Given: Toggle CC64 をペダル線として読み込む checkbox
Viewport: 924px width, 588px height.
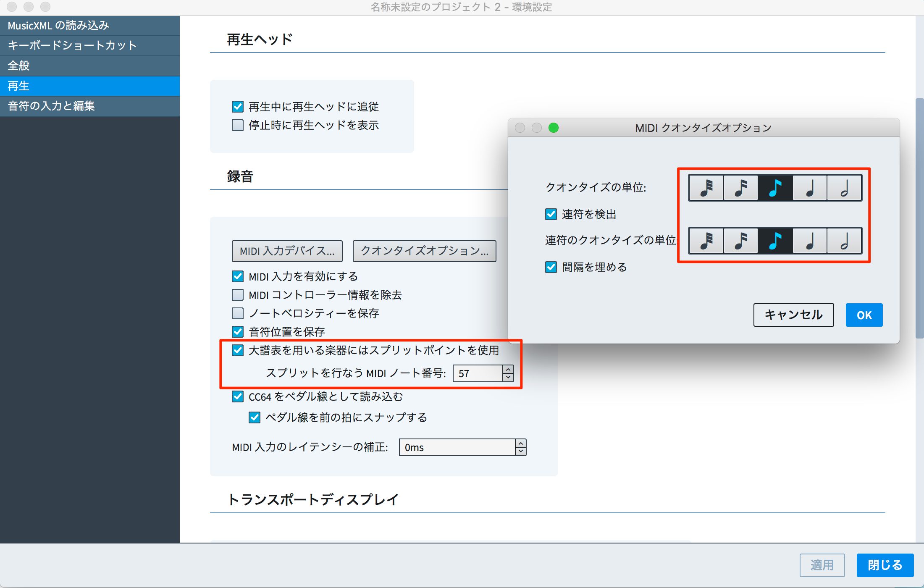Looking at the screenshot, I should tap(238, 396).
